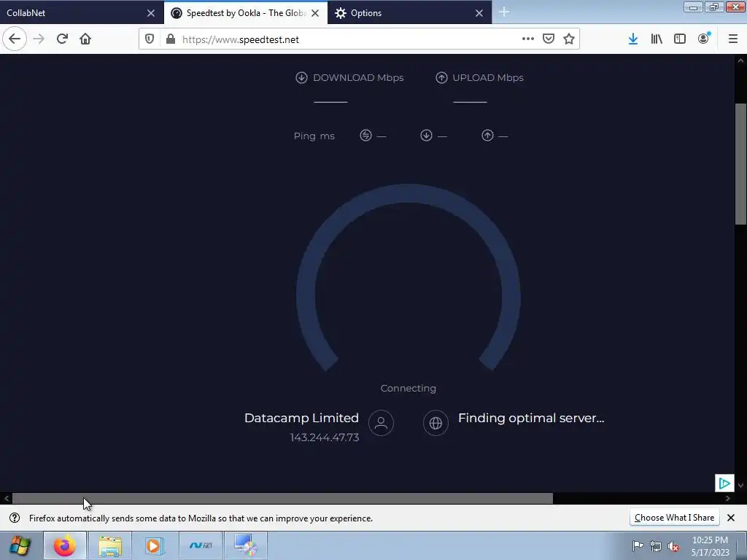This screenshot has height=560, width=747.
Task: Click the Choose What I Share button
Action: pyautogui.click(x=674, y=518)
